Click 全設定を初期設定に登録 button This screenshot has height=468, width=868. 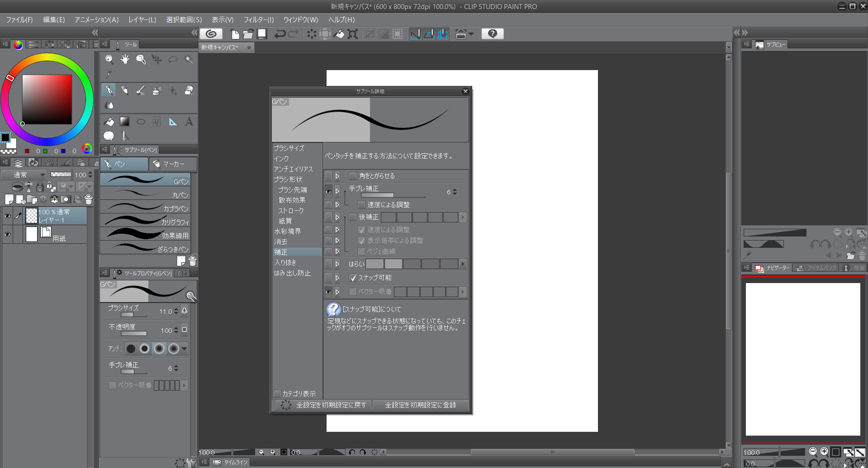point(420,405)
